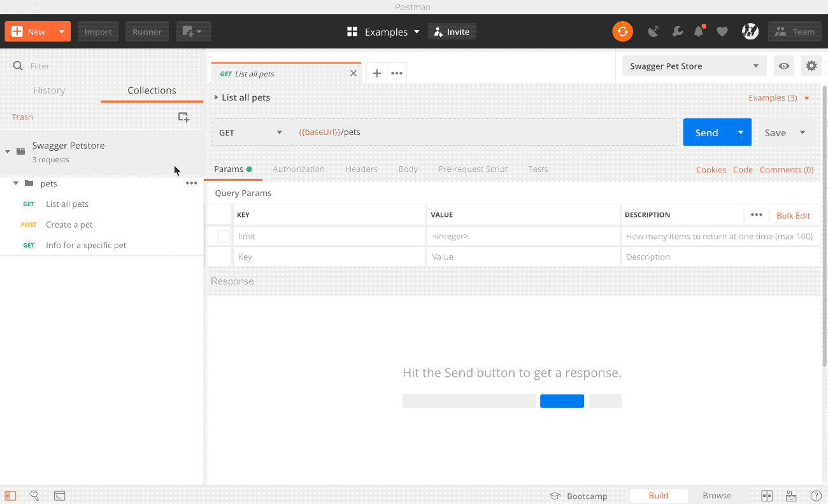Screen dimensions: 828x504
Task: Open the Swagger Pet Store environment dropdown
Action: (694, 66)
